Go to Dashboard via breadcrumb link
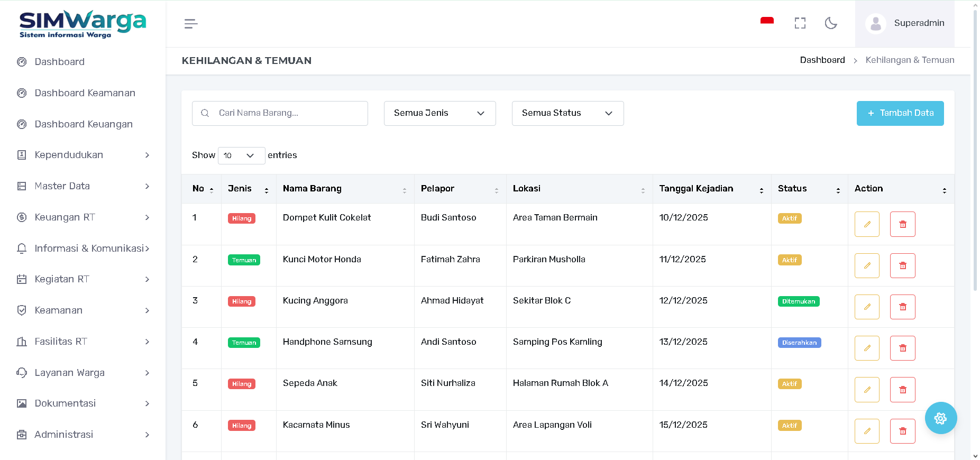Screen dimensions: 980x460 tap(822, 60)
